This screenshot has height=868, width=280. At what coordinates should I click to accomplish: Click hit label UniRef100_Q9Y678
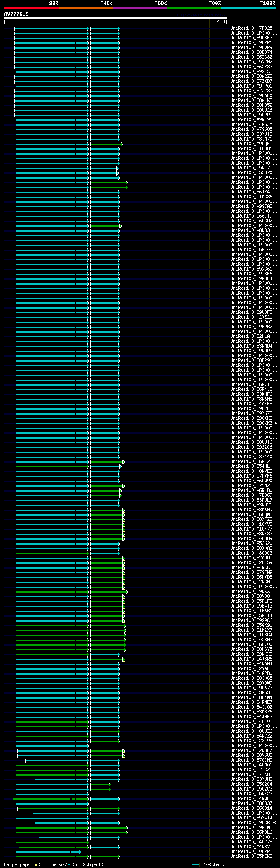coord(251,413)
